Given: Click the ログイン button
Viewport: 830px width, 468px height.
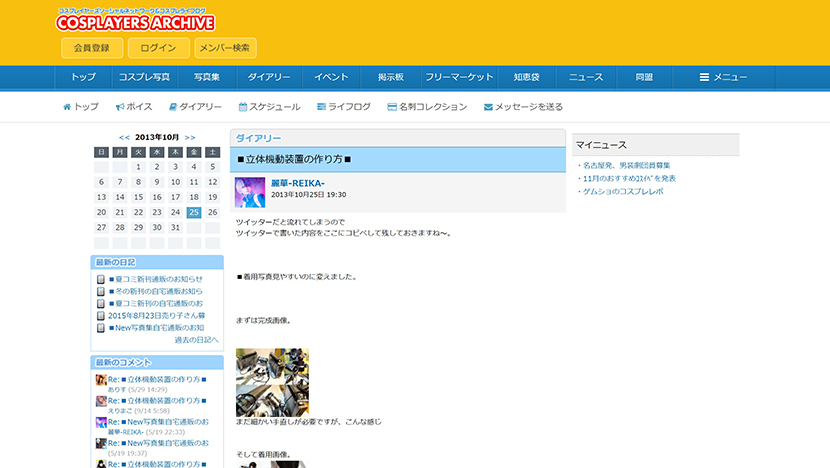Looking at the screenshot, I should click(x=158, y=48).
